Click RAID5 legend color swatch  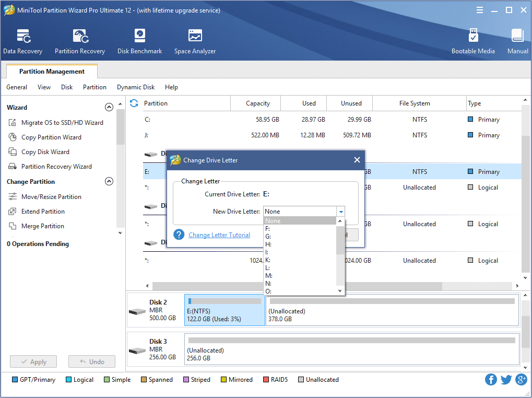(x=266, y=379)
